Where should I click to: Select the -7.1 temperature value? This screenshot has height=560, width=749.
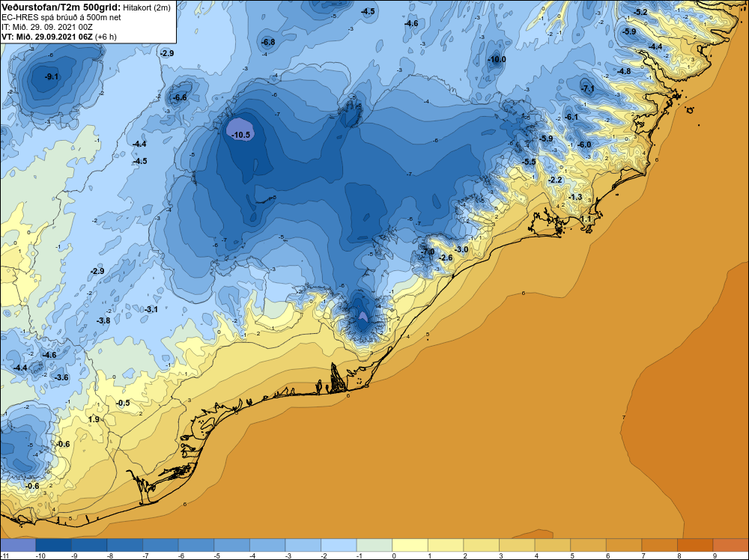587,89
